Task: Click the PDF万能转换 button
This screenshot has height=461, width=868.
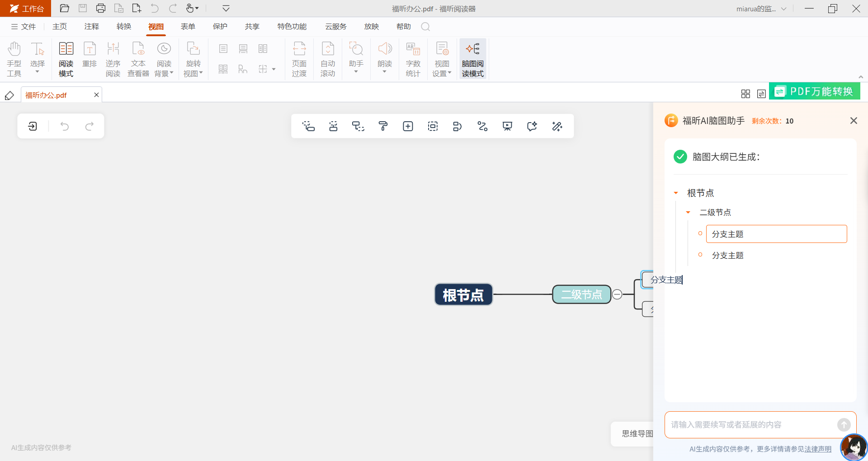Action: [x=815, y=92]
